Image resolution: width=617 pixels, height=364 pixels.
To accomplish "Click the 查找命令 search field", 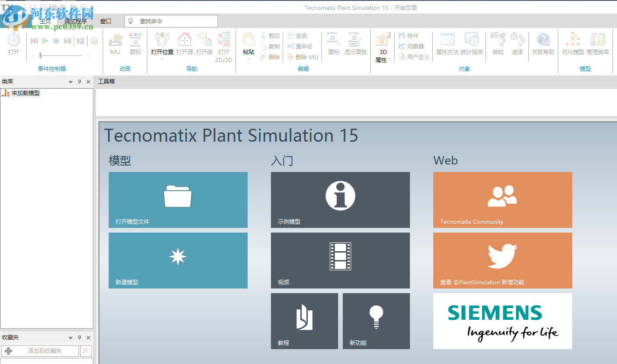I will 170,21.
